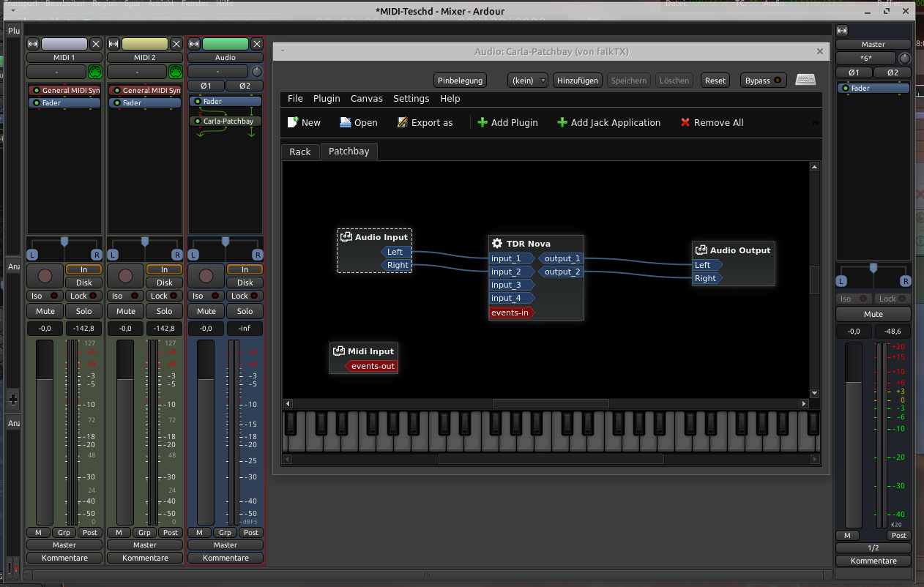Select the Patchbay tab
924x587 pixels.
[349, 152]
